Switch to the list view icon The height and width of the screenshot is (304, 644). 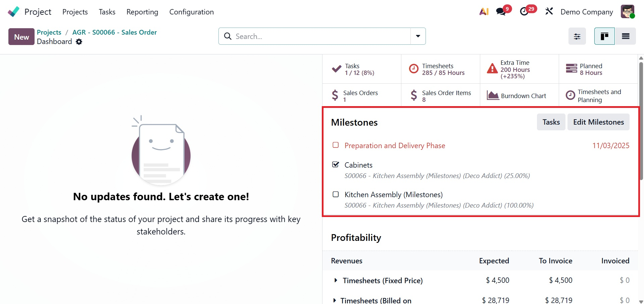click(x=626, y=36)
